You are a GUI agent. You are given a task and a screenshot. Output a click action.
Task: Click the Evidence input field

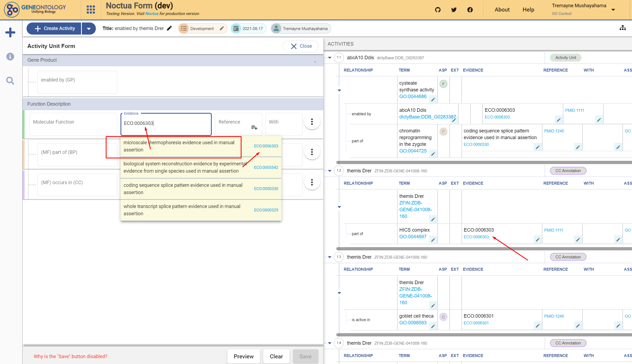166,124
